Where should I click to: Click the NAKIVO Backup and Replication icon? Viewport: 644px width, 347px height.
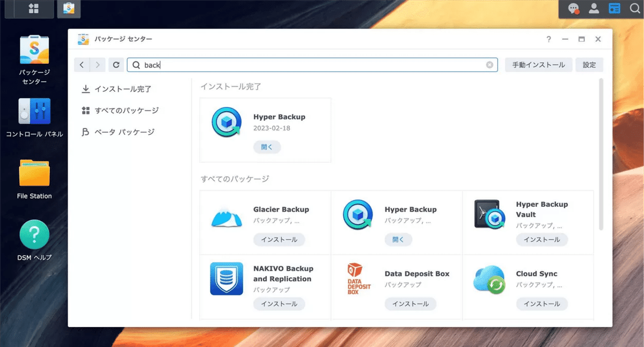[x=226, y=278]
